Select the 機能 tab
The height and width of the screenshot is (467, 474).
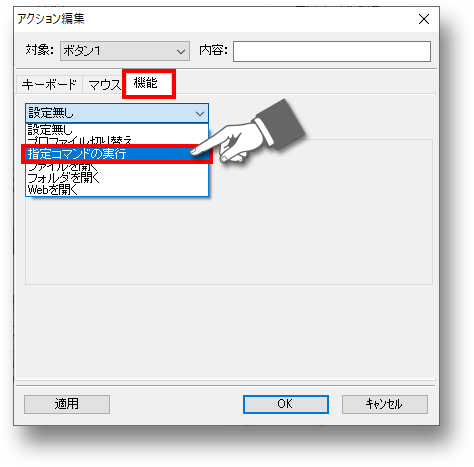tap(148, 83)
